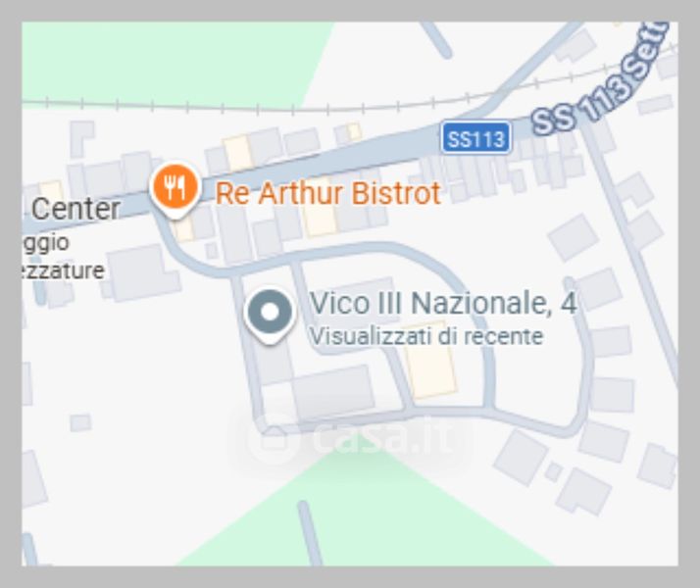Select the Vico III Nazionale, 4 label
The height and width of the screenshot is (588, 700).
click(443, 304)
